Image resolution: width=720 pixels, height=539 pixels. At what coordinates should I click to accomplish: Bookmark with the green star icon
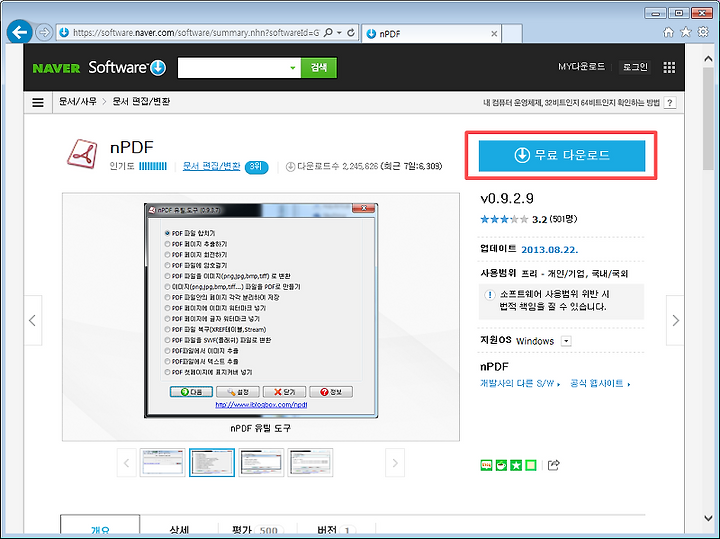point(516,465)
